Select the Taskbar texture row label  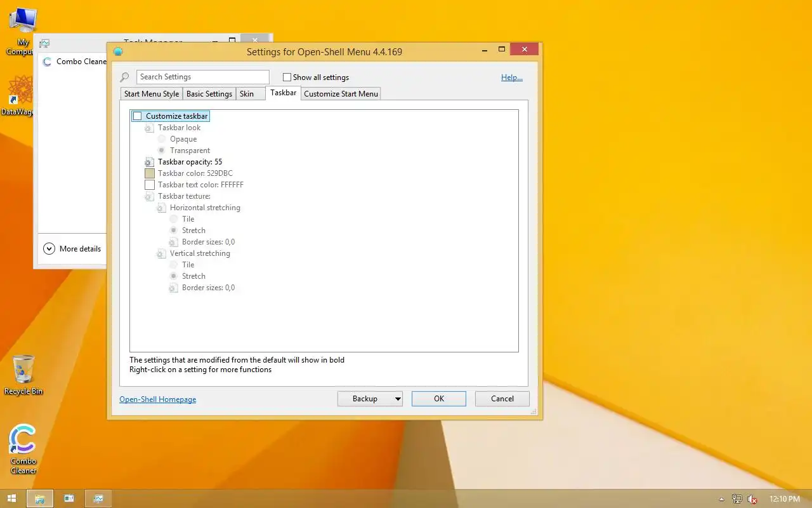(x=184, y=196)
